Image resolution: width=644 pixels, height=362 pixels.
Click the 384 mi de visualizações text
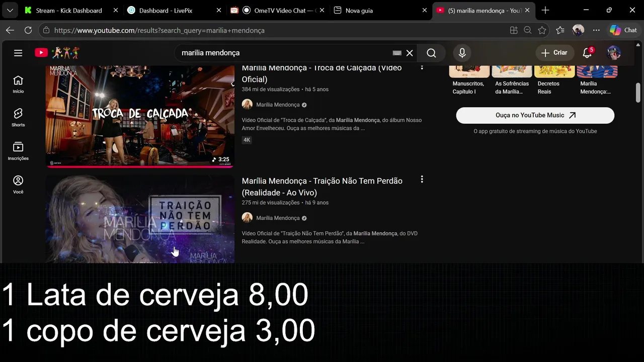click(x=271, y=89)
